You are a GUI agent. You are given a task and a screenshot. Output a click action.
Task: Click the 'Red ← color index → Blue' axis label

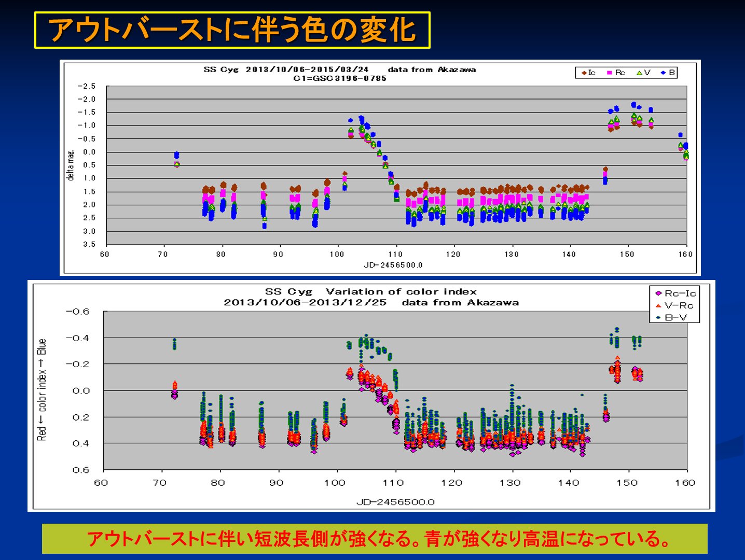tap(42, 390)
